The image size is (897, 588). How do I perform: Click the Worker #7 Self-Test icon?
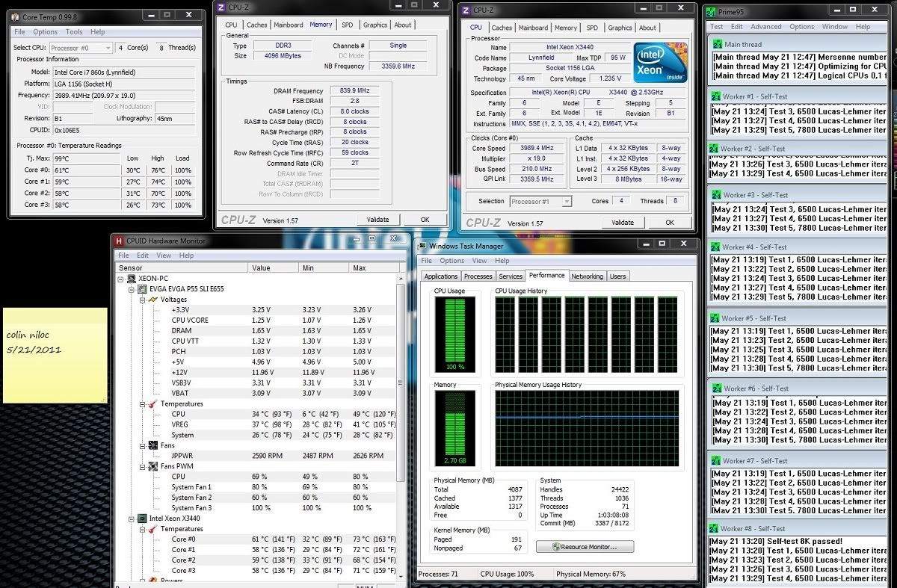(716, 461)
